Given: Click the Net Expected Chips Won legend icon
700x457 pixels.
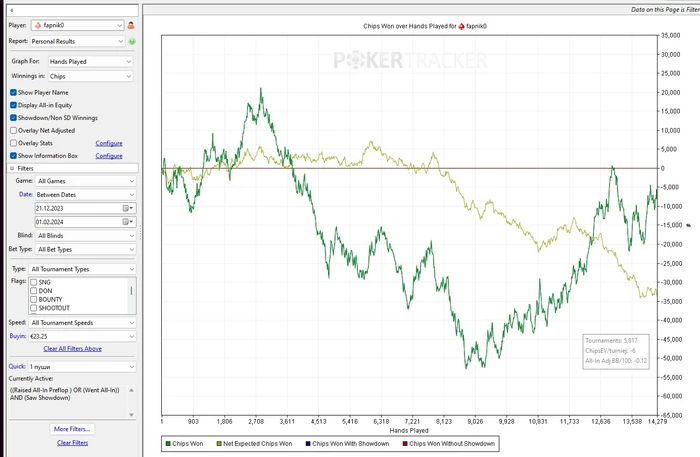Looking at the screenshot, I should pyautogui.click(x=219, y=444).
